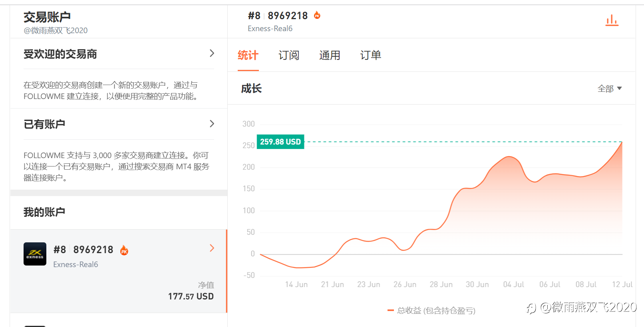Image resolution: width=644 pixels, height=327 pixels.
Task: Switch to the 统计 tab
Action: pyautogui.click(x=248, y=55)
